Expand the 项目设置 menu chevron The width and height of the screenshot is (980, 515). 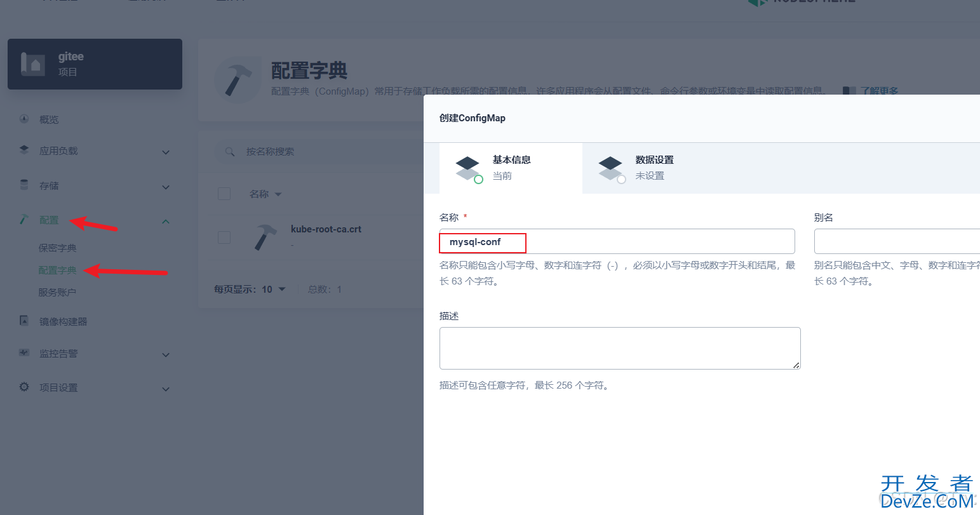pyautogui.click(x=166, y=389)
